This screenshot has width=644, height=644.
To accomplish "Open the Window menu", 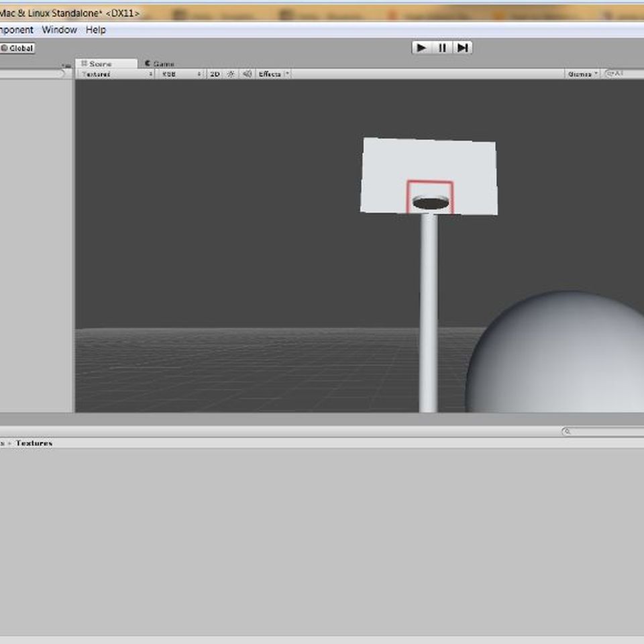I will [x=59, y=30].
